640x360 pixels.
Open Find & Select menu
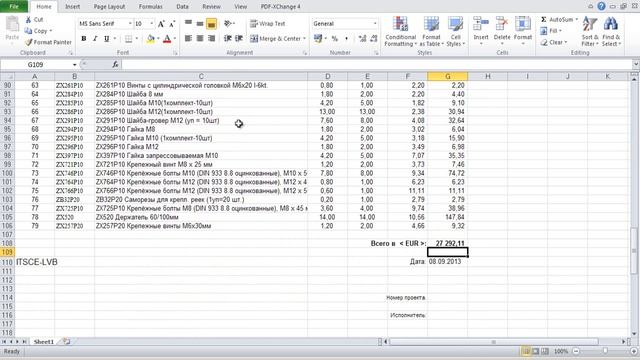coord(611,31)
